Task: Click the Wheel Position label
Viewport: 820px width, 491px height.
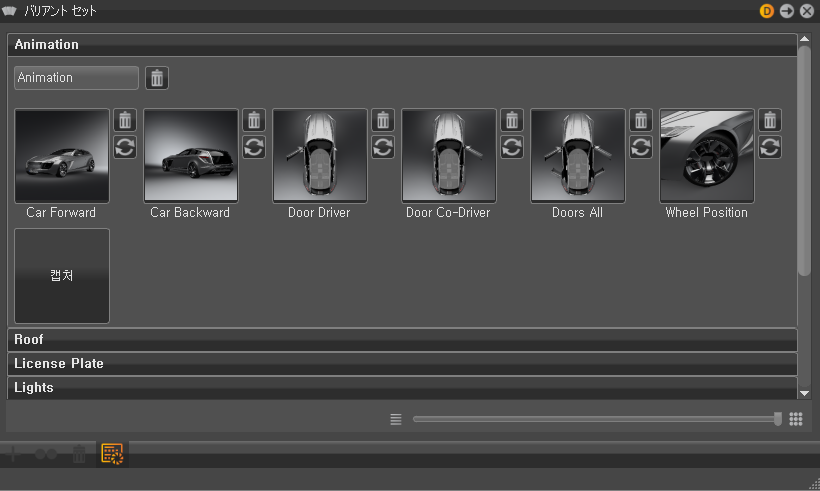Action: pos(707,213)
